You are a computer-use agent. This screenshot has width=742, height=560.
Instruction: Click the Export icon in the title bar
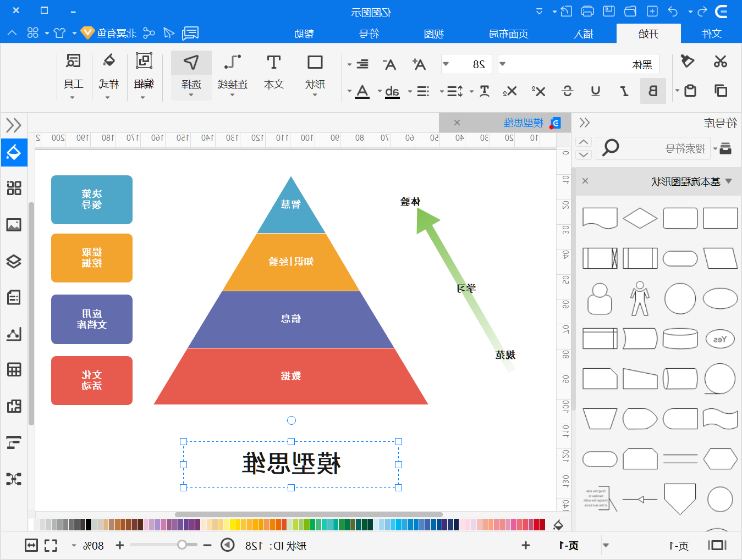tap(567, 12)
